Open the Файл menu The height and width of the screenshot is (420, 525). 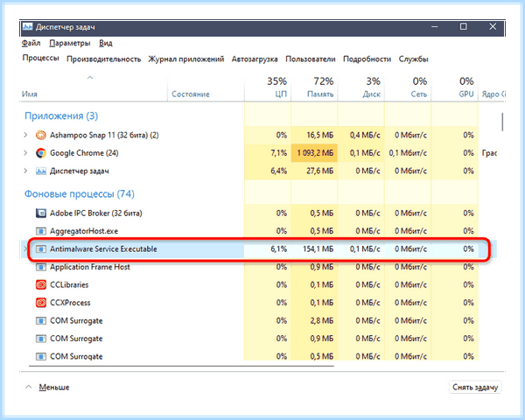point(31,43)
